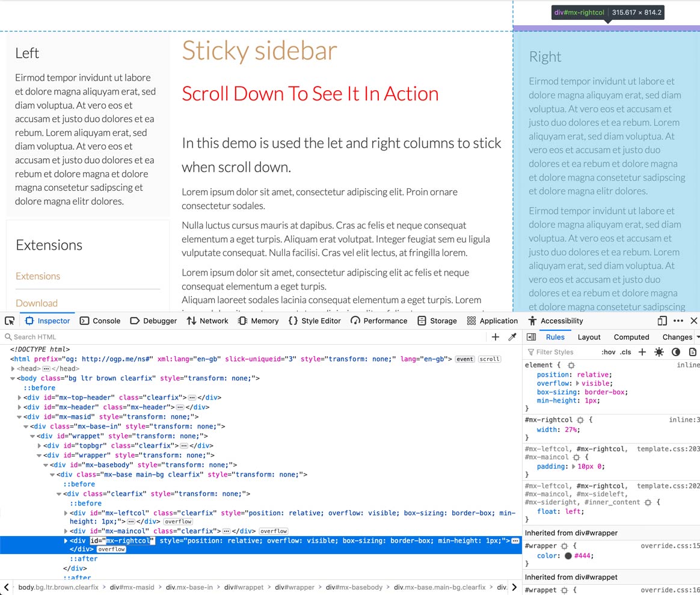The height and width of the screenshot is (595, 700).
Task: Expand the mx-maincol div node
Action: (x=66, y=531)
